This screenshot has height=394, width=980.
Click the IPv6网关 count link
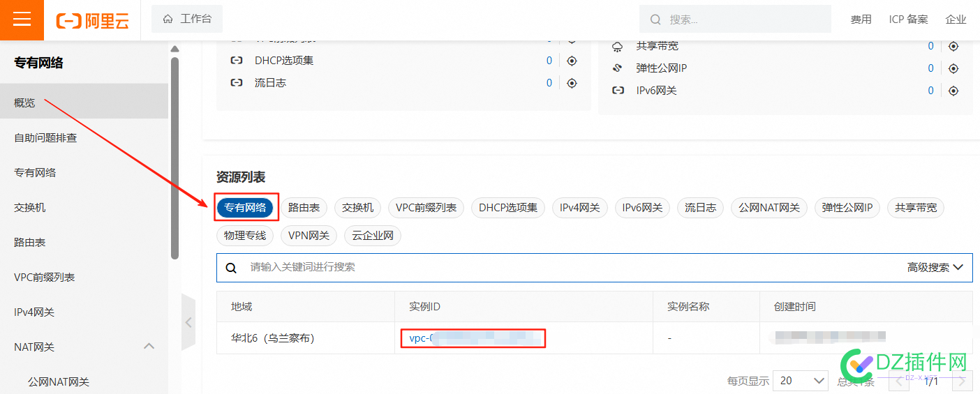click(x=930, y=91)
